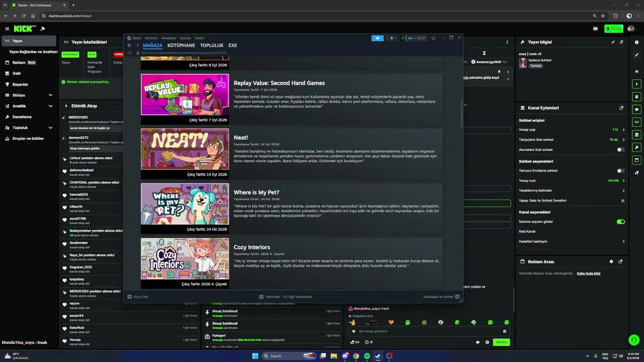Viewport: 644px width, 362px height.
Task: Switch Steam to Big Picture mode icon
Action: [x=433, y=38]
